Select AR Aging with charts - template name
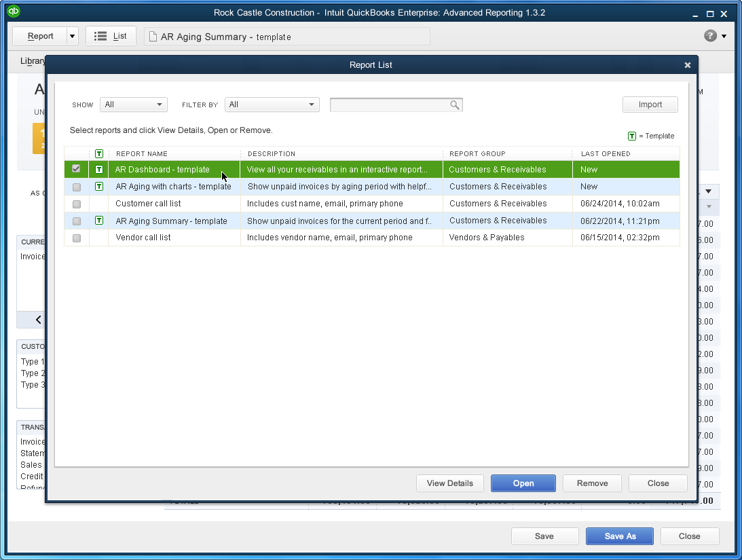The image size is (742, 560). pyautogui.click(x=173, y=187)
